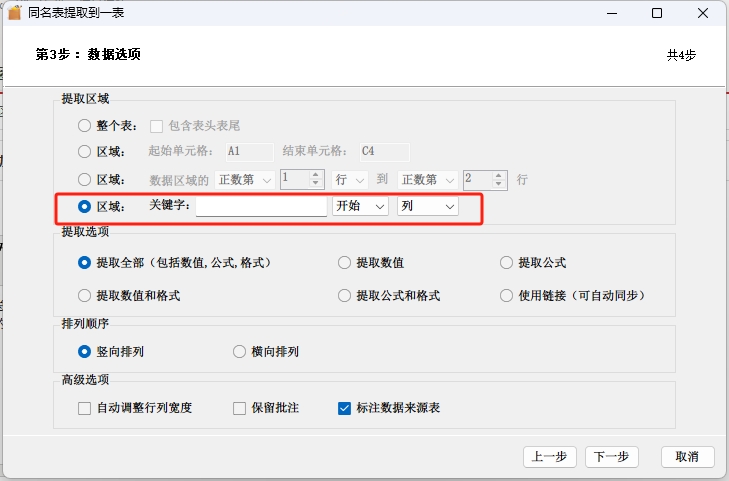This screenshot has width=729, height=481.
Task: Click the 共4步 text
Action: [681, 55]
